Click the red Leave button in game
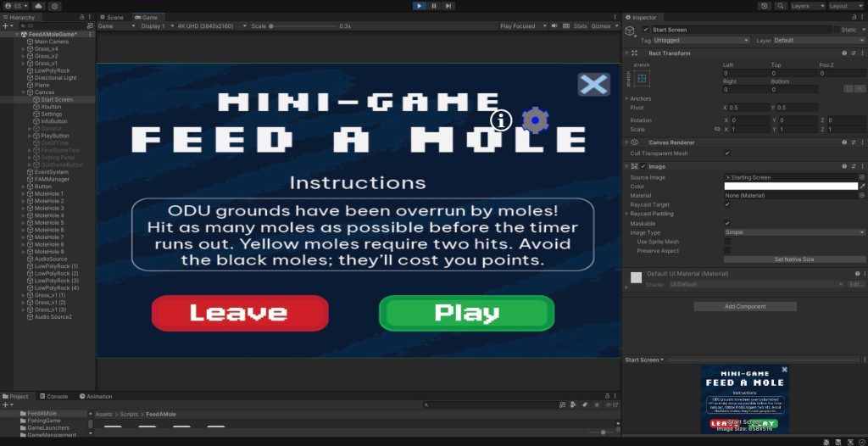The width and height of the screenshot is (868, 446). tap(240, 314)
